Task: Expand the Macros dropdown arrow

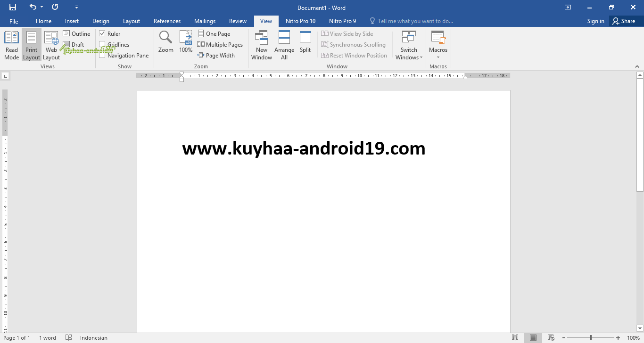Action: point(438,57)
